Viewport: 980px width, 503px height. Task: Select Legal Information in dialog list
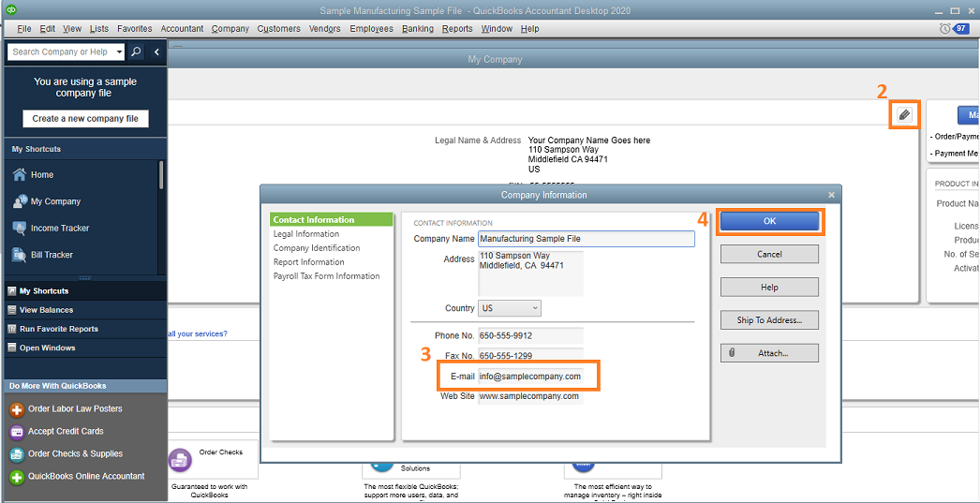[306, 233]
